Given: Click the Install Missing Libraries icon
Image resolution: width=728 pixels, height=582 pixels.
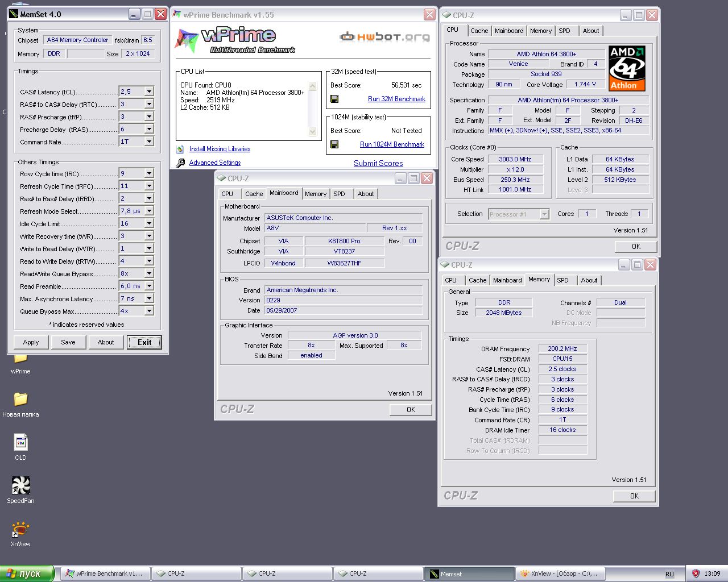Looking at the screenshot, I should point(180,149).
